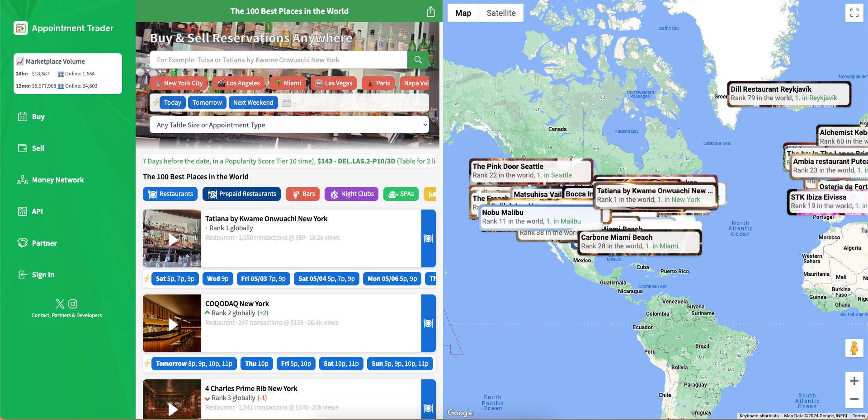Select the Today date button
868x420 pixels.
pyautogui.click(x=173, y=103)
